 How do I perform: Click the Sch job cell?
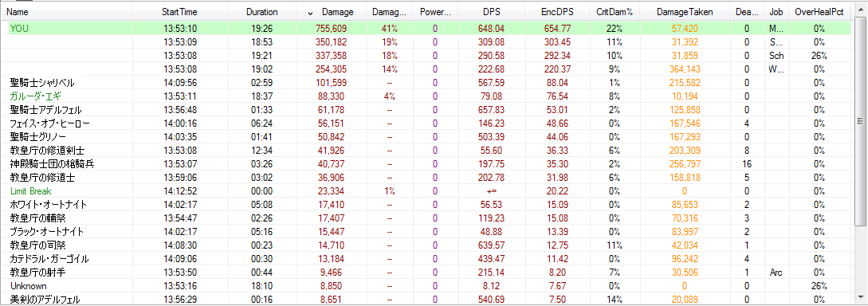click(776, 55)
